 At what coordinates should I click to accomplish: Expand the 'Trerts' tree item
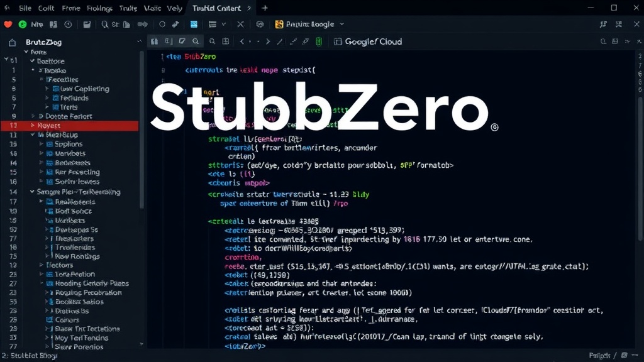[47, 107]
